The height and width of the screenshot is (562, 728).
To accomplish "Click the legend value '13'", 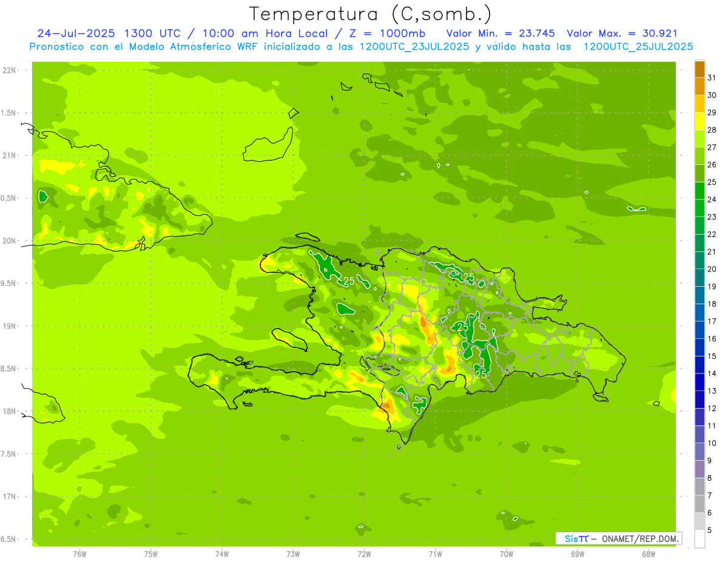I will [712, 391].
